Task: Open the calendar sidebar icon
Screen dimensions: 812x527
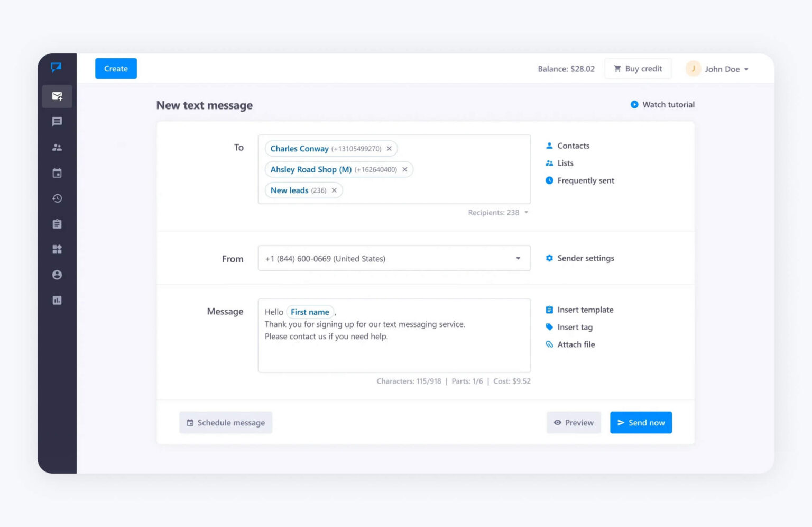Action: pos(57,173)
